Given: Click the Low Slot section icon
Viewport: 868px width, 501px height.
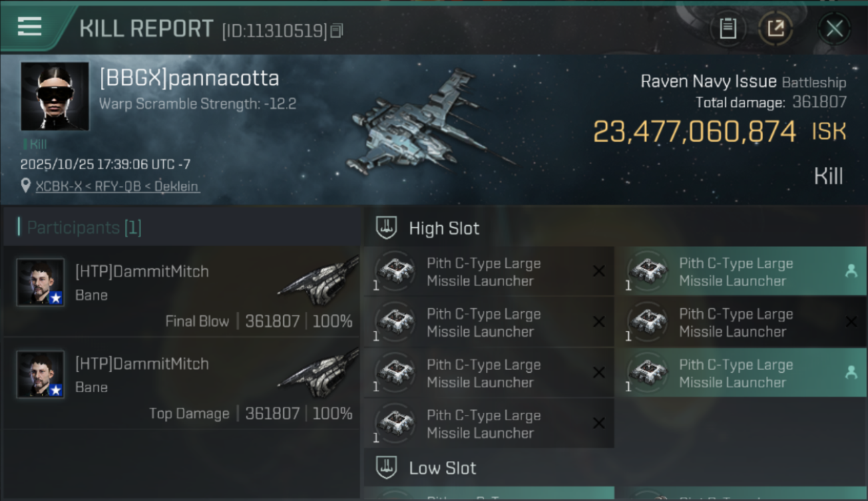Looking at the screenshot, I should pos(387,468).
